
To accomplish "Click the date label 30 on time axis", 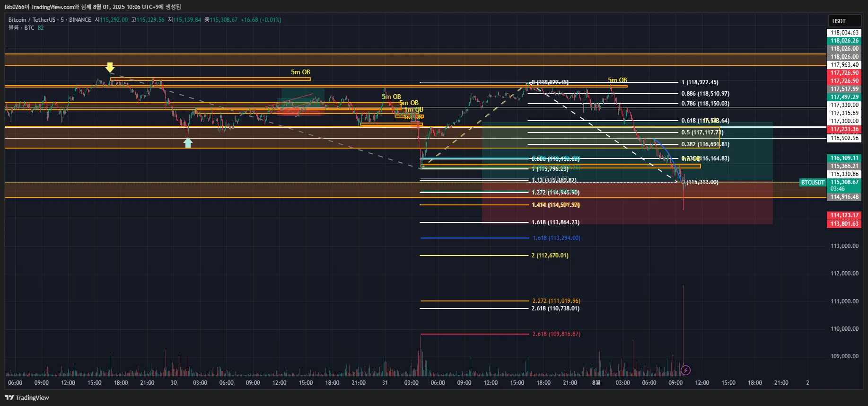I will pos(174,383).
